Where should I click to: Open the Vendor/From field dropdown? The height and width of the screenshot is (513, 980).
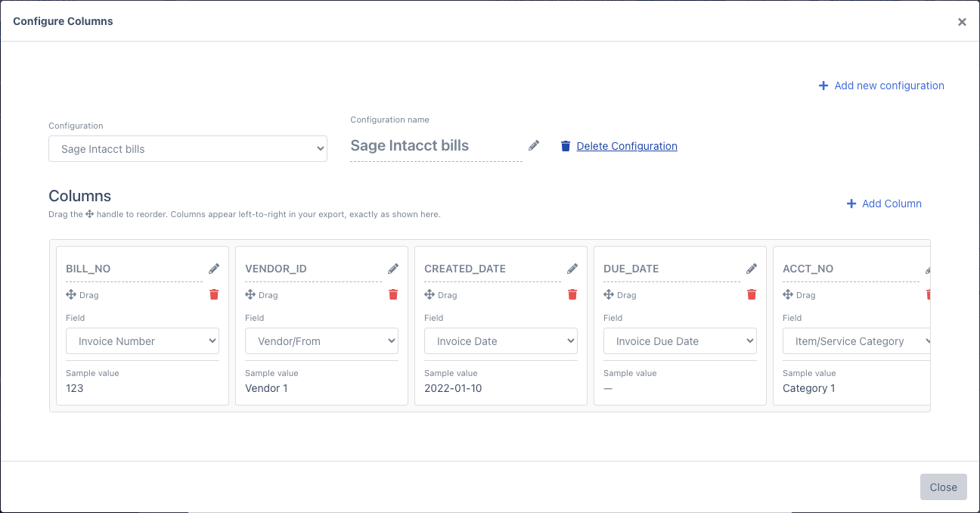click(x=321, y=341)
